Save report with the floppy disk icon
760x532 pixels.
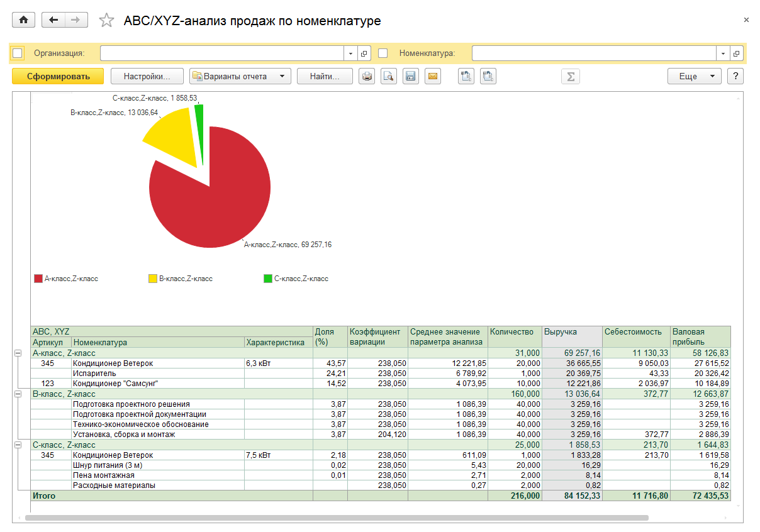pyautogui.click(x=410, y=76)
